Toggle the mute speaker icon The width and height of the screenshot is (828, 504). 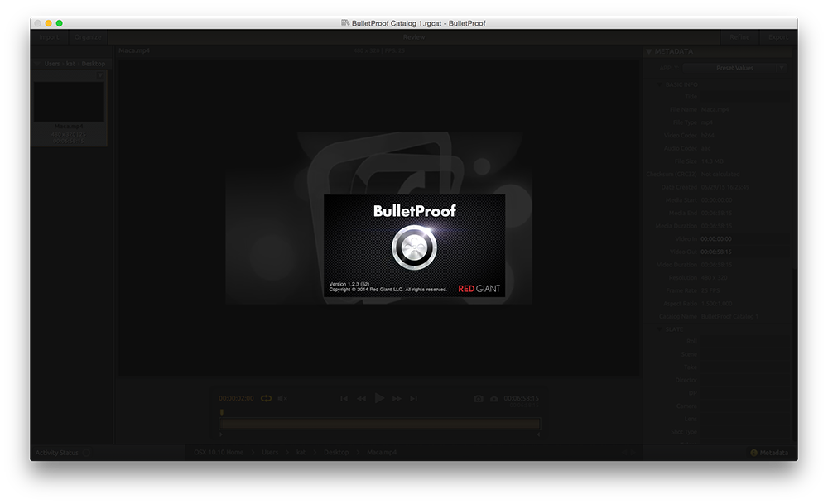(x=282, y=398)
